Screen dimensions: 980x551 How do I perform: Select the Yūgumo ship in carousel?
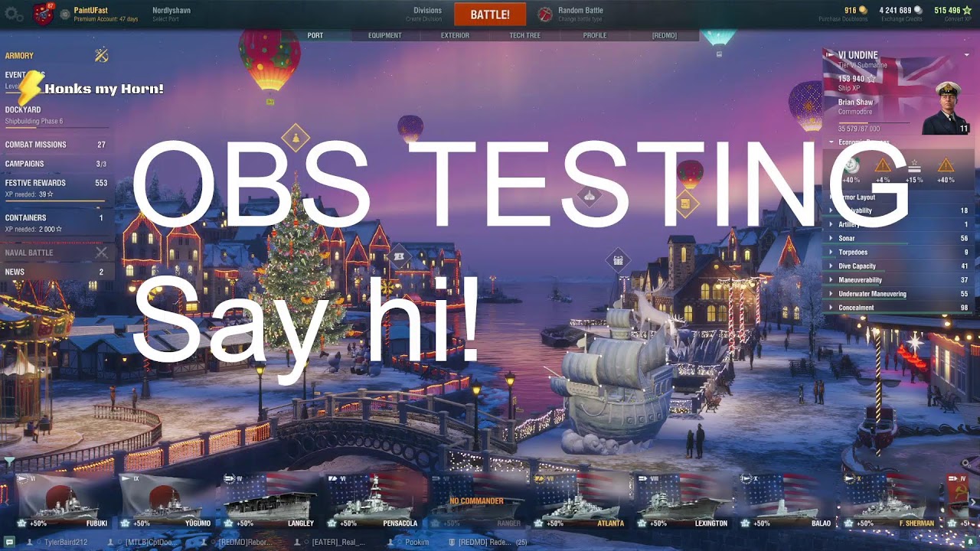pyautogui.click(x=167, y=502)
